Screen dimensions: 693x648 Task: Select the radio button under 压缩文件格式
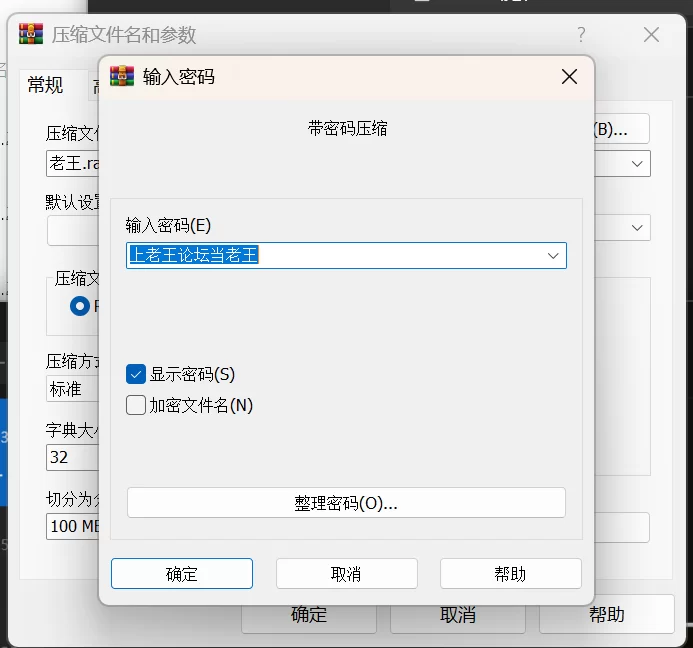coord(80,306)
